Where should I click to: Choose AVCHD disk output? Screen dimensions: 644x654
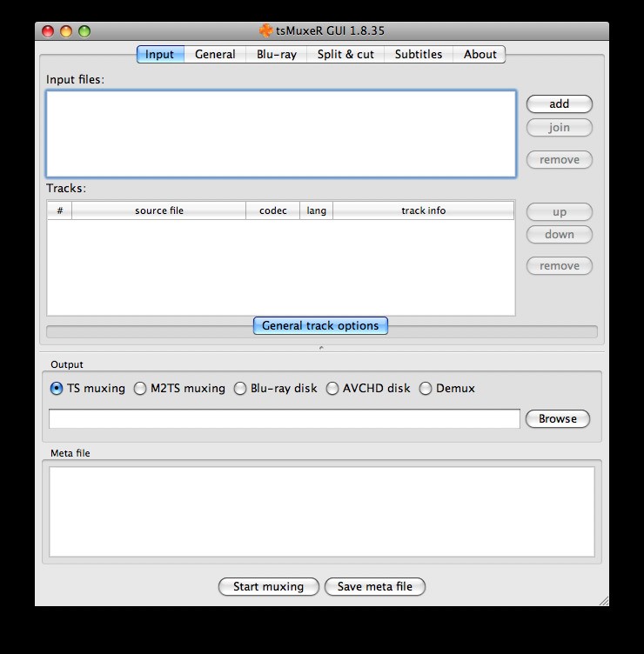click(368, 388)
